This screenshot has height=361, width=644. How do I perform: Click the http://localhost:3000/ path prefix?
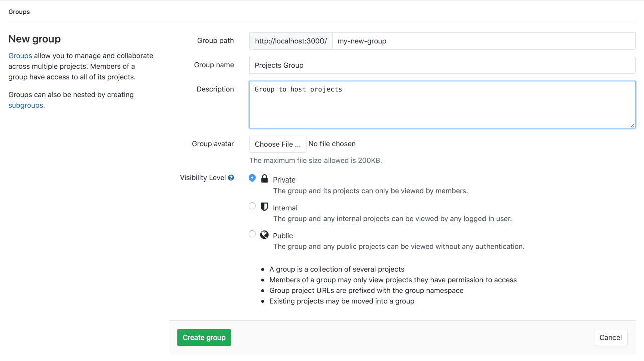[290, 41]
